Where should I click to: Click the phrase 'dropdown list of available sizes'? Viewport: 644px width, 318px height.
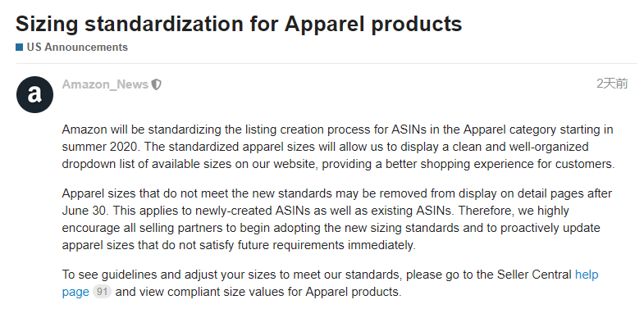pyautogui.click(x=147, y=164)
